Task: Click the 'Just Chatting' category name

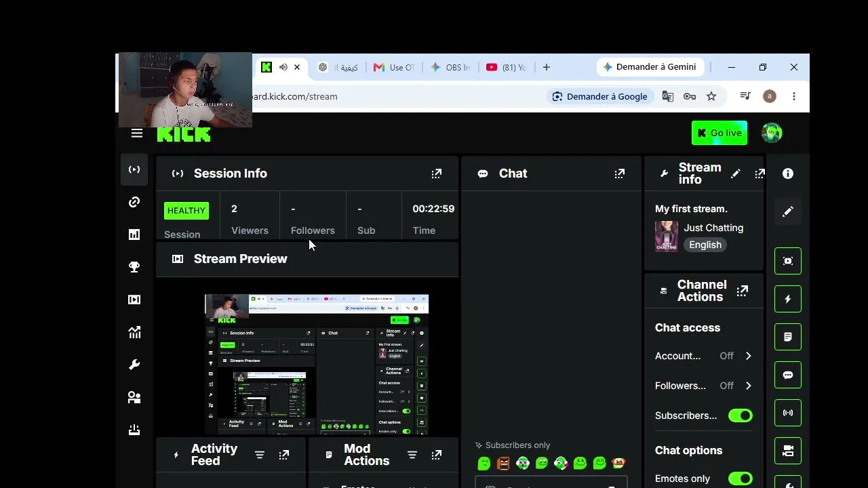Action: pyautogui.click(x=713, y=228)
